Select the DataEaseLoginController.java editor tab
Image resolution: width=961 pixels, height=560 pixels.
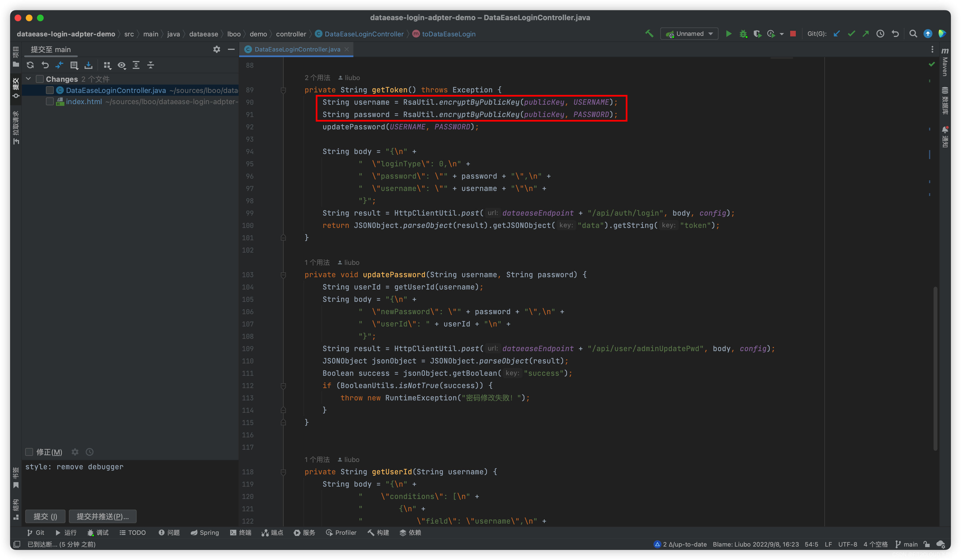(x=297, y=50)
